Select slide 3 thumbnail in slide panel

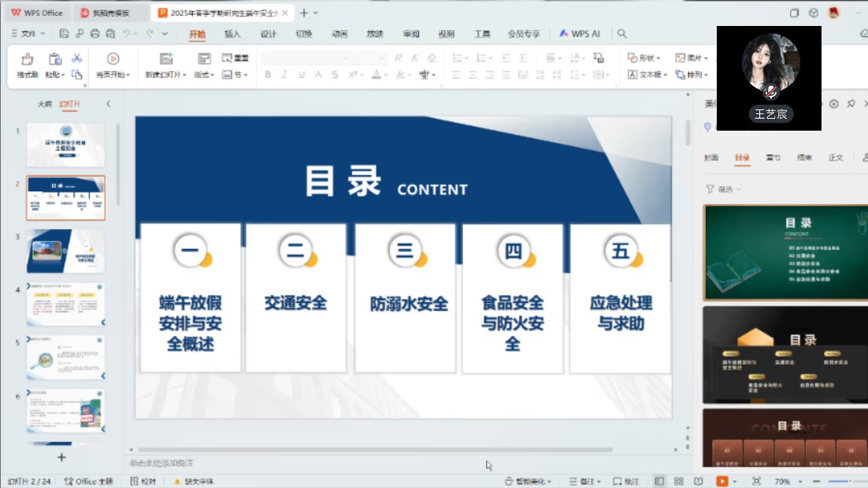[x=65, y=251]
